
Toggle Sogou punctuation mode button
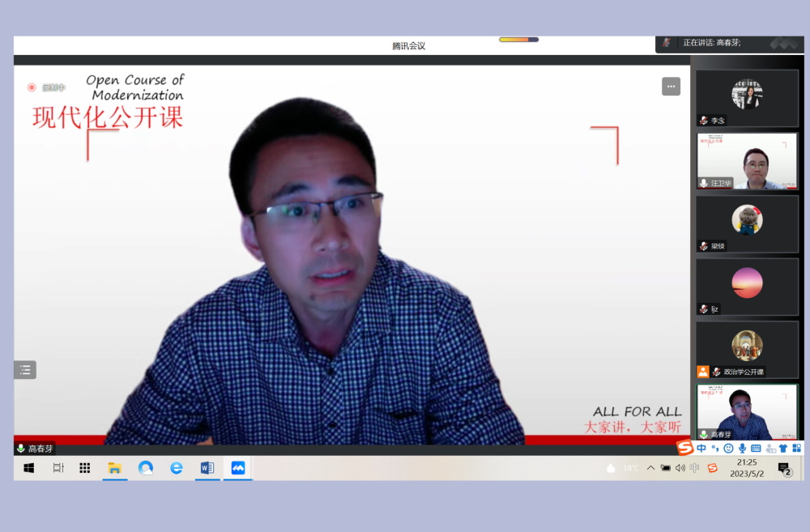(714, 449)
